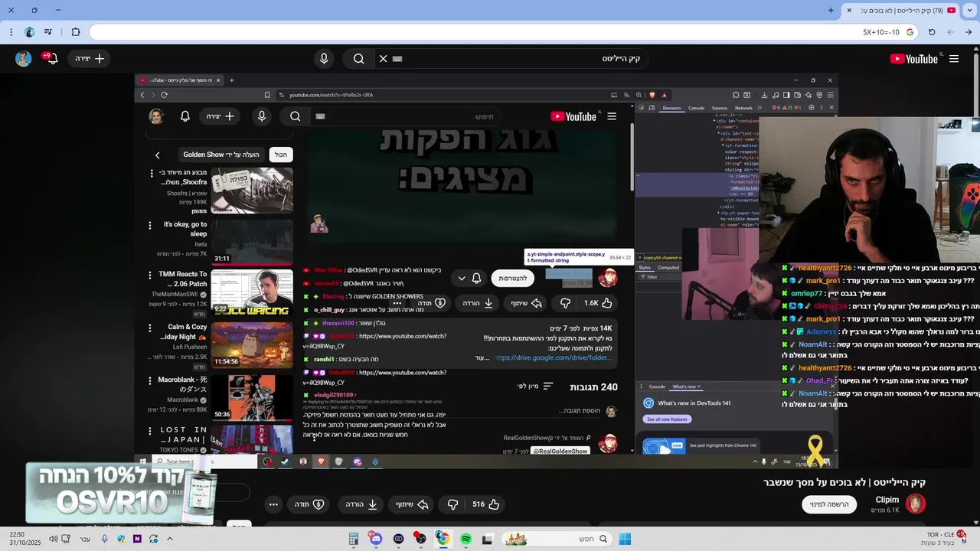Dislike the video with thumbs-down

point(452,504)
